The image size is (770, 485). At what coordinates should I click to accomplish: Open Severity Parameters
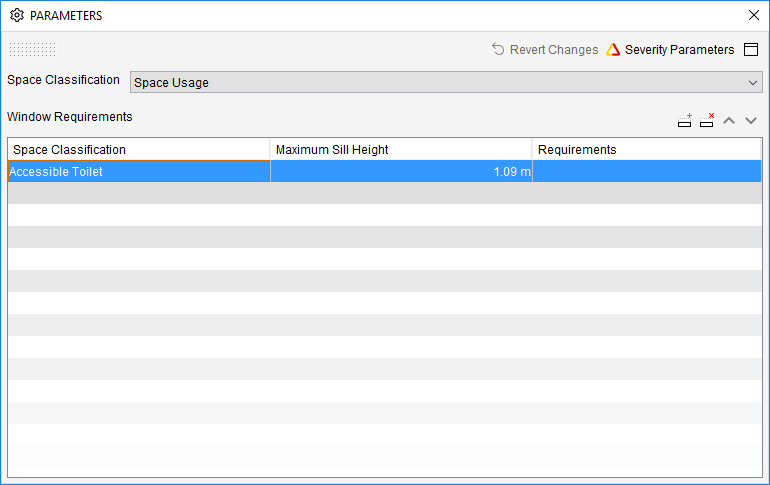click(670, 50)
